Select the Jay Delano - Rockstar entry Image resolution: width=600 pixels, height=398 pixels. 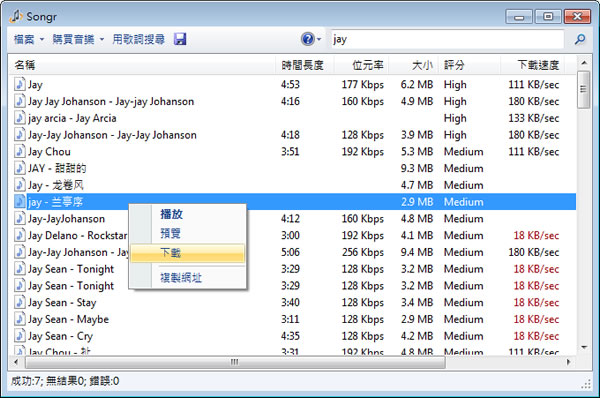pos(77,235)
